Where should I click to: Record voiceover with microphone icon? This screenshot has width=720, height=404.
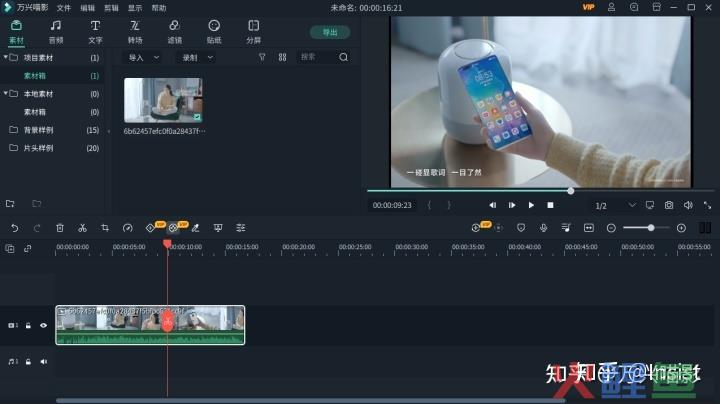[543, 228]
